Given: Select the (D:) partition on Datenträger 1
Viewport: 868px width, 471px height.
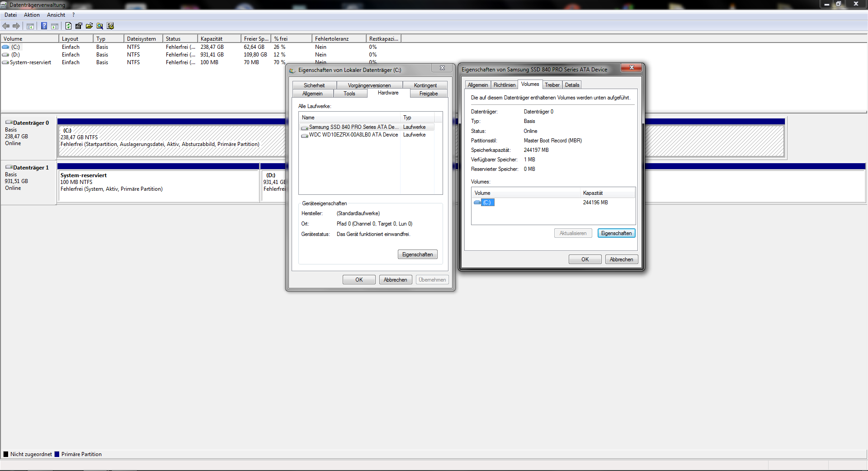Looking at the screenshot, I should click(x=273, y=186).
